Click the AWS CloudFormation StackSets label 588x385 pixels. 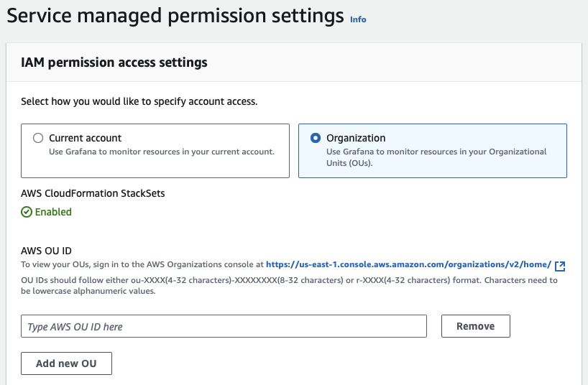93,192
